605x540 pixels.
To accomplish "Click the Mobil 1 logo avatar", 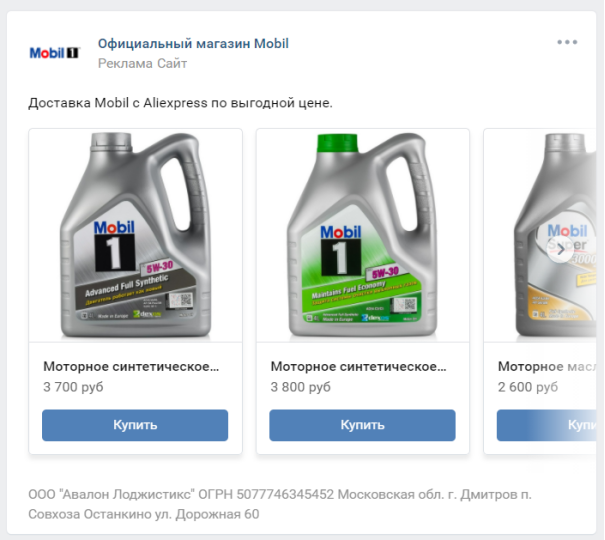I will [x=54, y=53].
